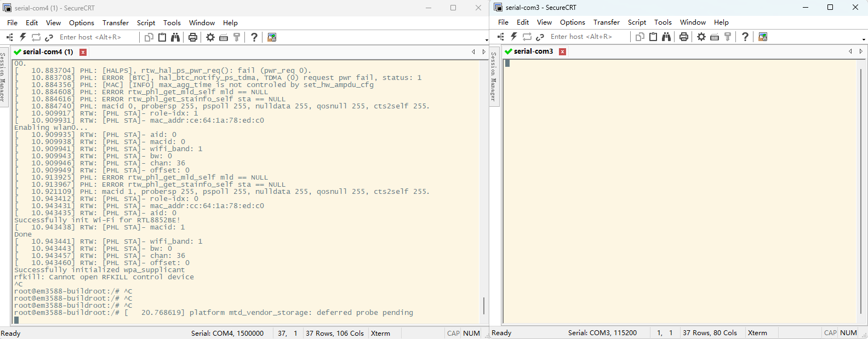Click tab scroll-left arrow in serial-com4 window
Screen dimensions: 868x339
[x=473, y=52]
